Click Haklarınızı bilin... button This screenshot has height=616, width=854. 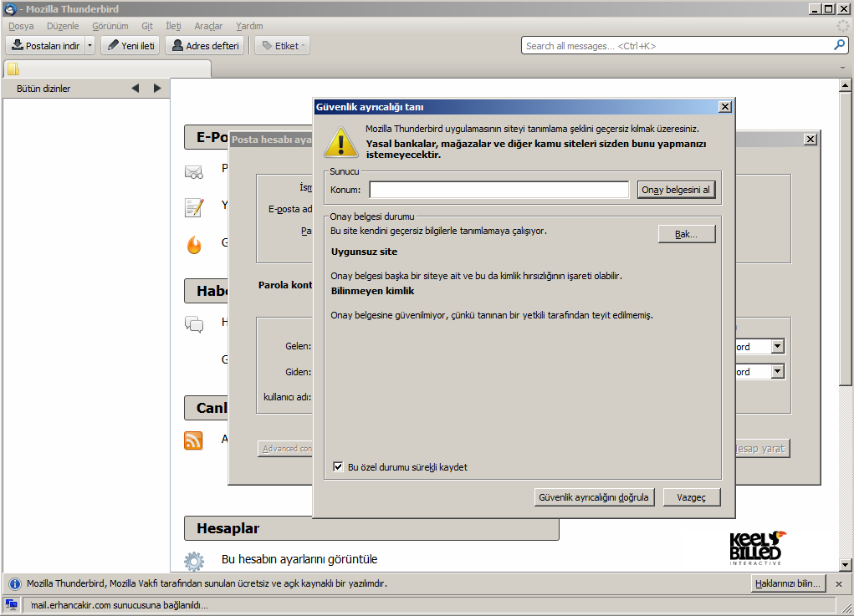pos(788,583)
